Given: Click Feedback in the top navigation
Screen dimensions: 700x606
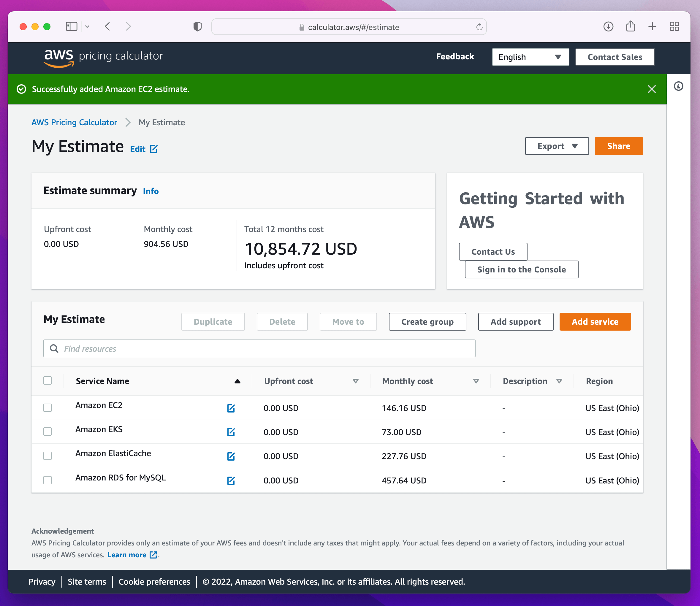Looking at the screenshot, I should tap(455, 56).
